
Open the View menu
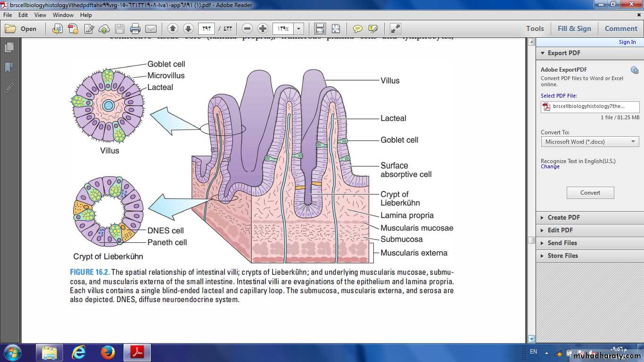[x=40, y=15]
